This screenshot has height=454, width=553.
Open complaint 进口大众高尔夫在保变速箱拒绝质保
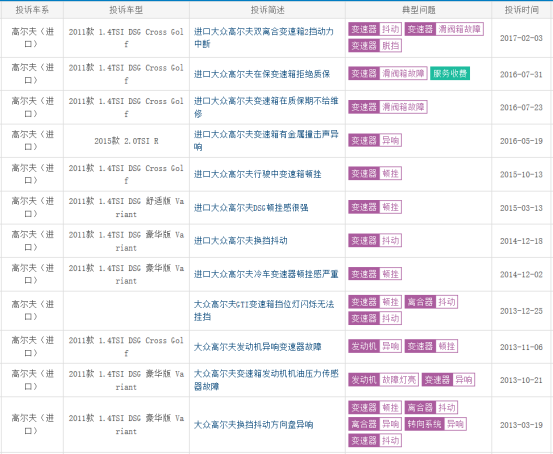[x=262, y=74]
